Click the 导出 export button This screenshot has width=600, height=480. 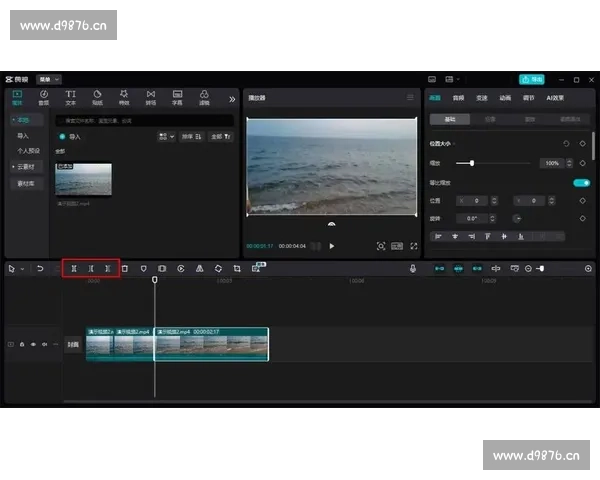532,79
